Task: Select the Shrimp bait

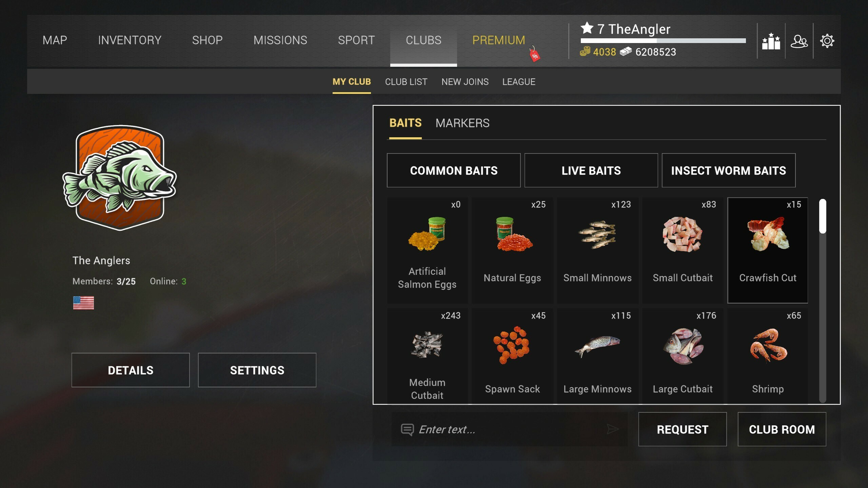Action: tap(768, 356)
